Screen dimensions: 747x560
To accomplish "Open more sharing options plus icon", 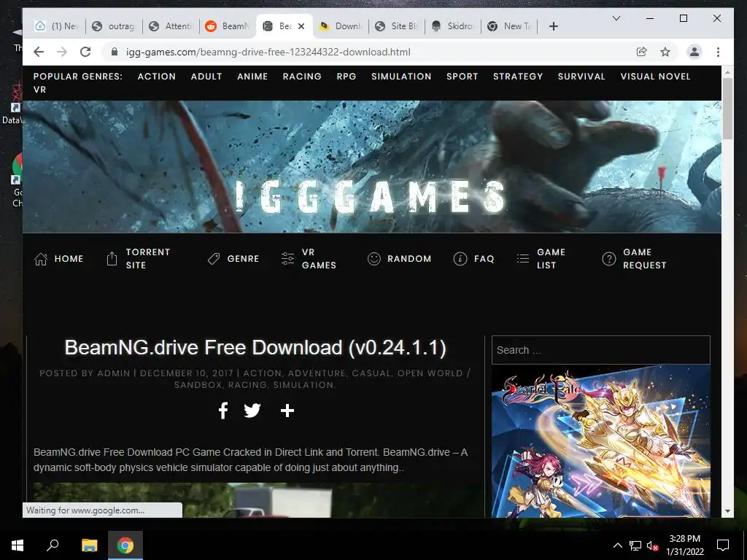I will point(287,411).
